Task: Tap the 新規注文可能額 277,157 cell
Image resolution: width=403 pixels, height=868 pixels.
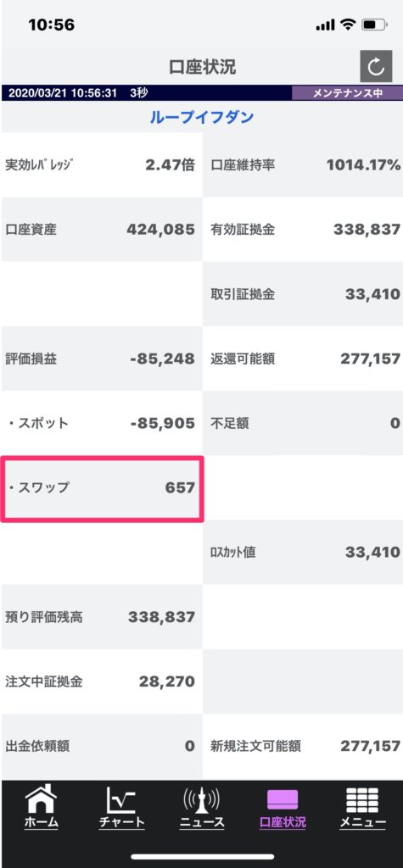Action: (303, 746)
